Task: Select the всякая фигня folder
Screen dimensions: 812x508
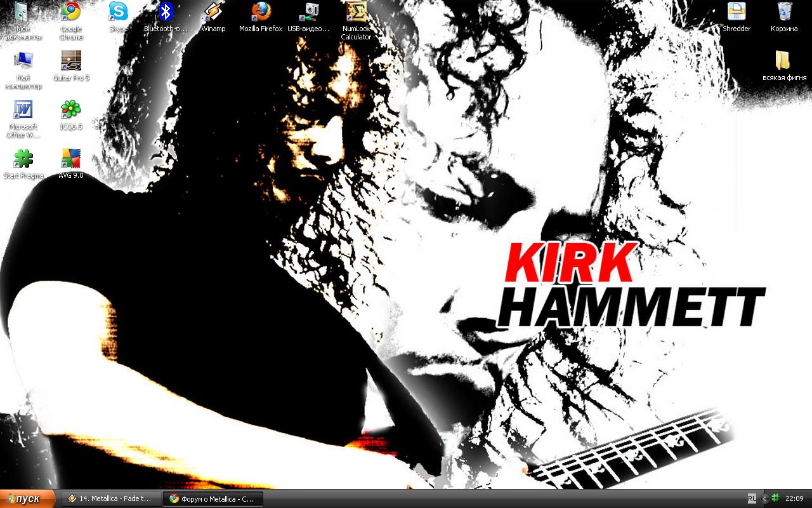Action: (784, 61)
